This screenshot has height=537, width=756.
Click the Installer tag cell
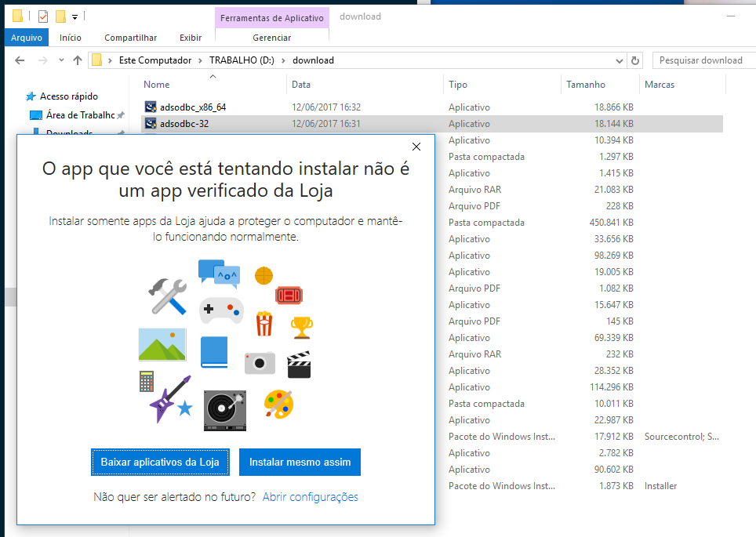click(660, 486)
